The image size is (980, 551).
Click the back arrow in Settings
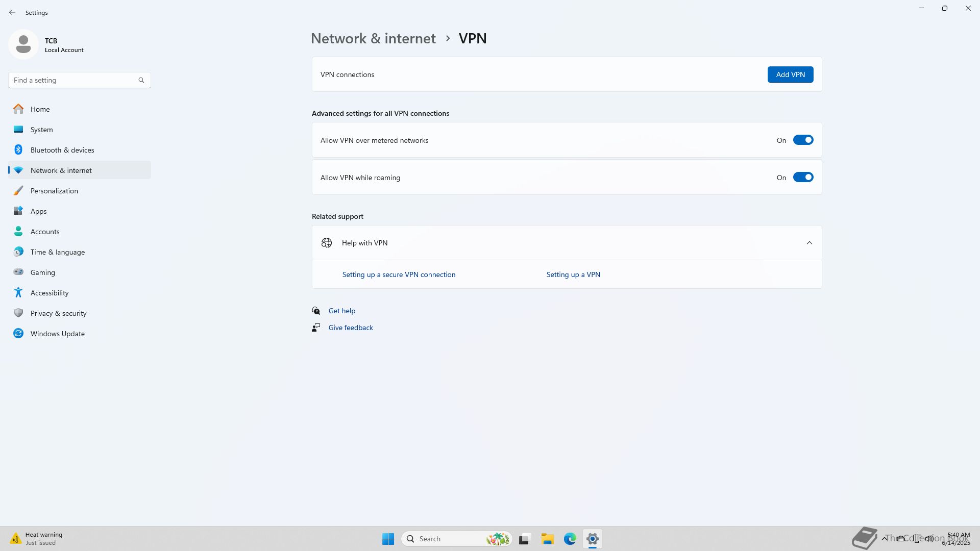[12, 12]
